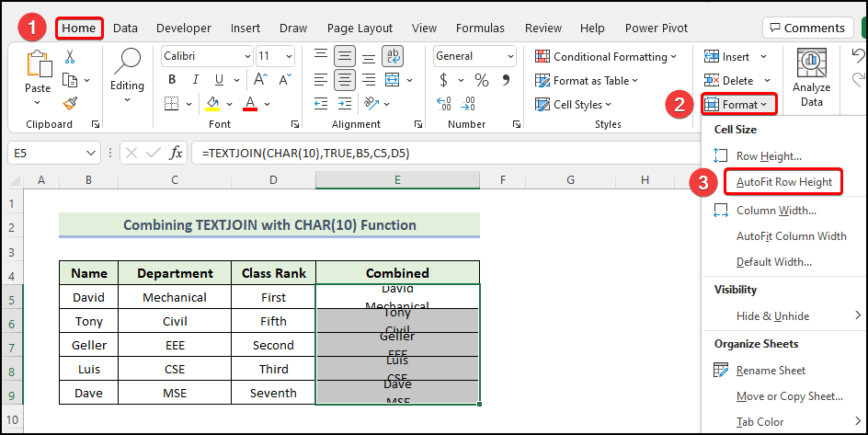Viewport: 868px width, 435px height.
Task: Click the Undo arrow
Action: point(858,55)
